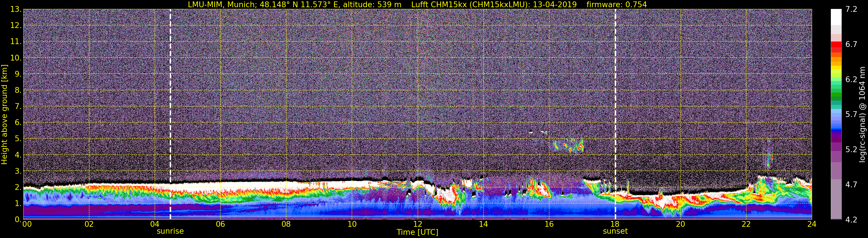The image size is (868, 238).
Task: Click the colorbar label 'log(rc-signal) @ 1064 nm'
Action: [x=862, y=115]
